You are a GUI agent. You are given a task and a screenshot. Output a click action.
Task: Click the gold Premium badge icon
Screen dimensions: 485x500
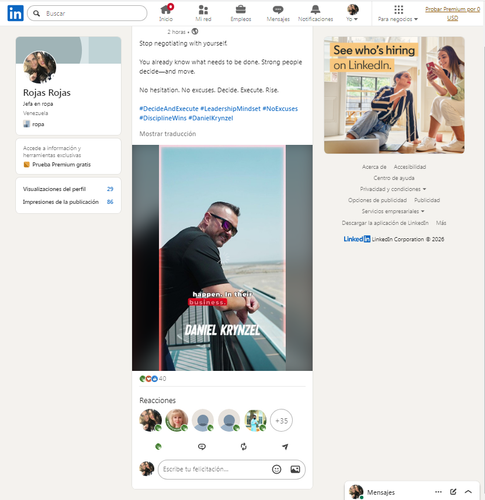click(26, 164)
